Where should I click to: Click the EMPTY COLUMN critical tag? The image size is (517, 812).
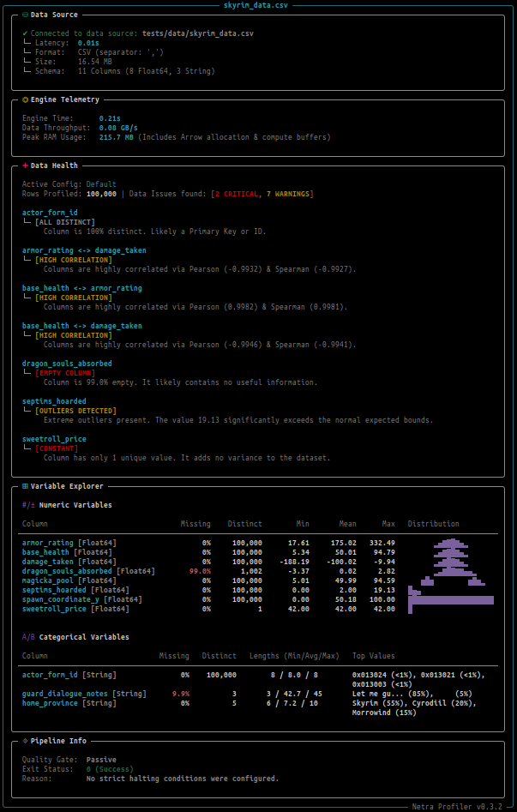click(x=65, y=373)
